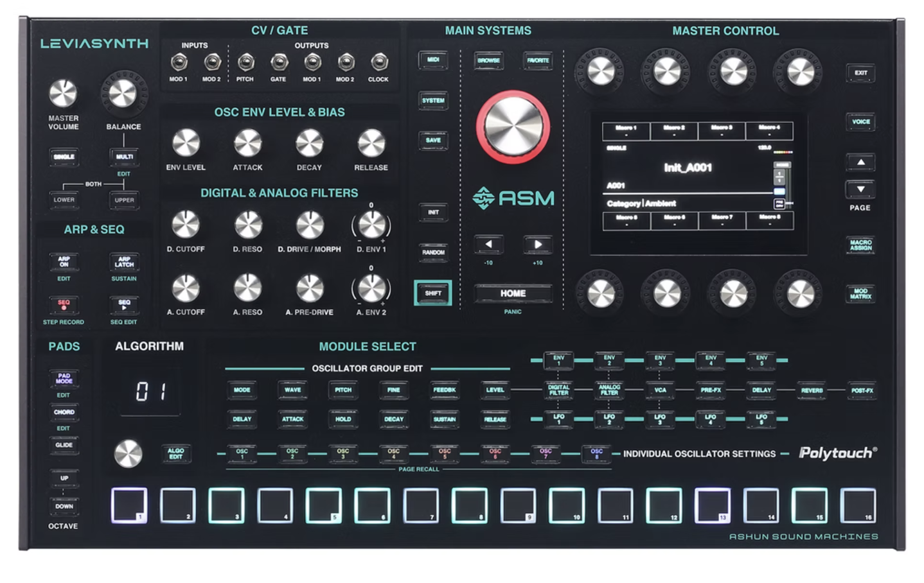The image size is (924, 583).
Task: Open the ENV 3 module
Action: pyautogui.click(x=660, y=360)
